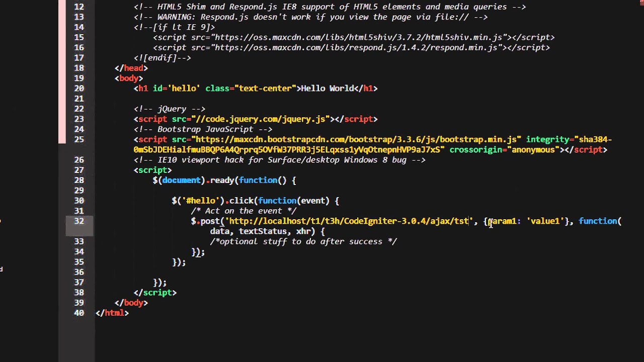Click line number 40 in the gutter
The width and height of the screenshot is (644, 362).
point(79,313)
